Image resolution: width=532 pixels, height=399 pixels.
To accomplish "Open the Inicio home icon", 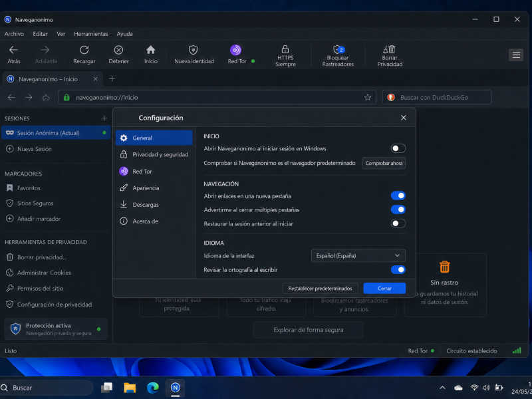I will point(151,51).
